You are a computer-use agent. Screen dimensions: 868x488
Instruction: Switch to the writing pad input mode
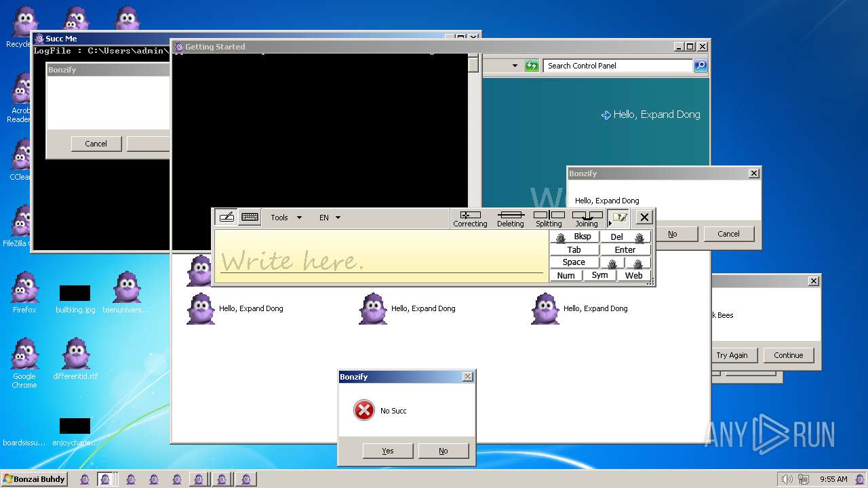[226, 218]
